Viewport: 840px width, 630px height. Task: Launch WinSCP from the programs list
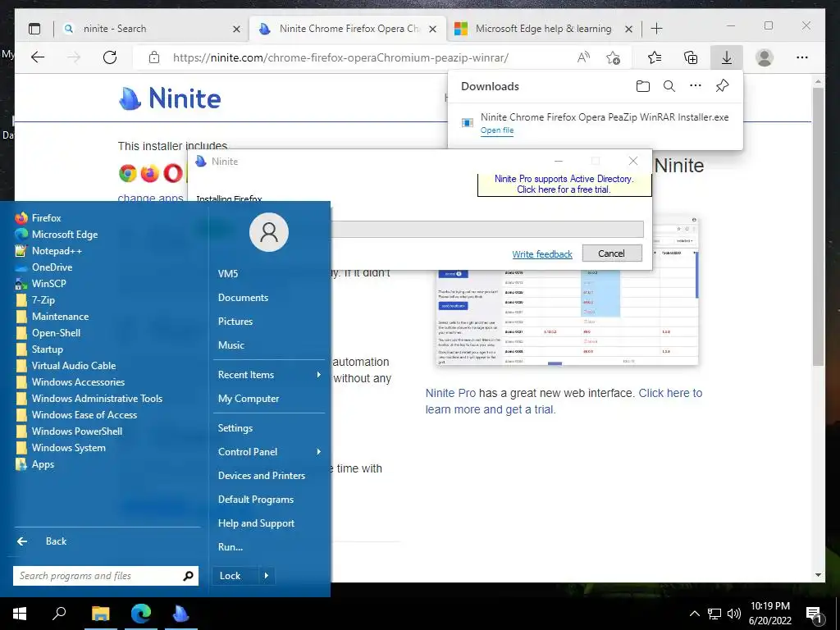coord(41,283)
